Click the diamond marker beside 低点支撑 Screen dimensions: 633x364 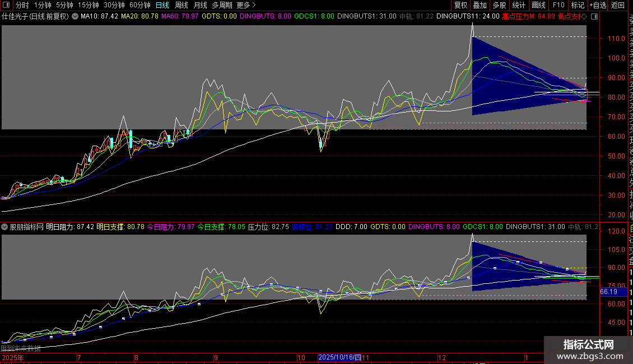click(x=584, y=17)
